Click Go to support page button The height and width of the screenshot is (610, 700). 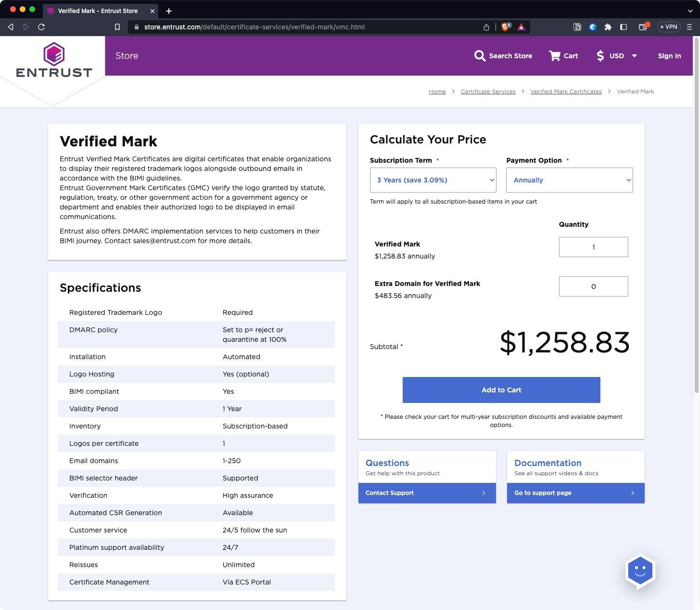(x=575, y=493)
